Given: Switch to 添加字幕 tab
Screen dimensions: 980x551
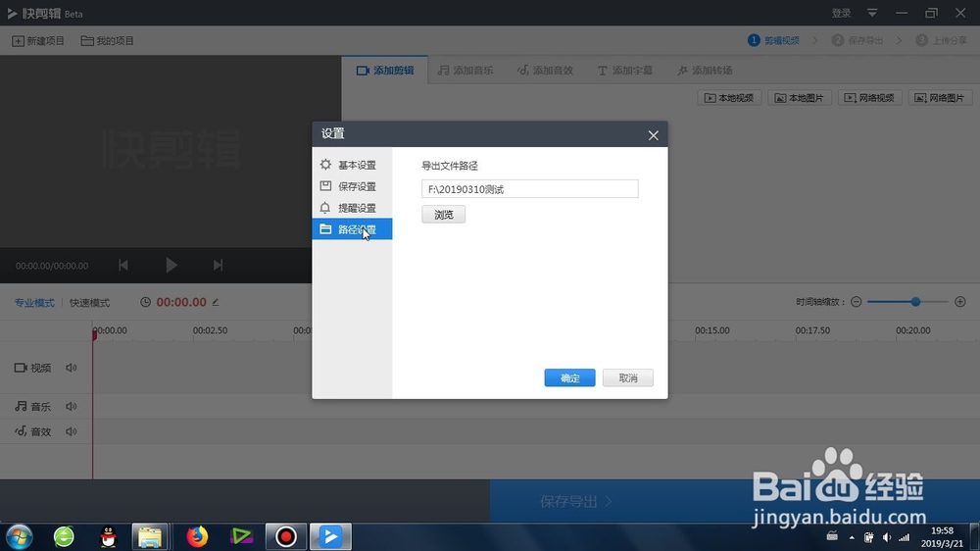Looking at the screenshot, I should click(625, 70).
